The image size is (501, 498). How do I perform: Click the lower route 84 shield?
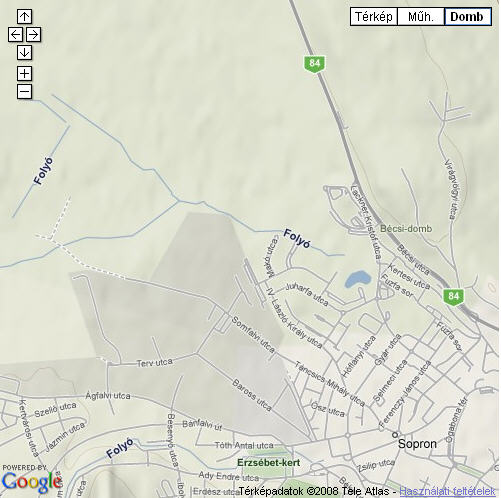coord(453,296)
